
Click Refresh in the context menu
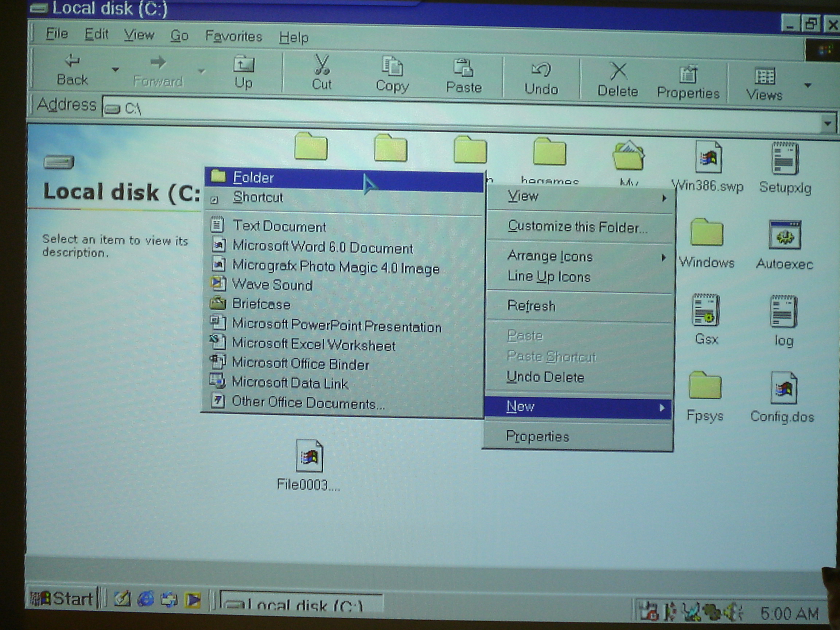tap(531, 306)
